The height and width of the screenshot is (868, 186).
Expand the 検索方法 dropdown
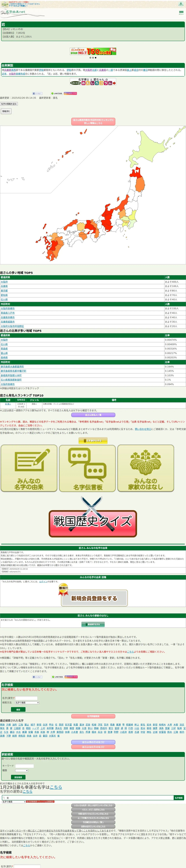click(x=27, y=703)
